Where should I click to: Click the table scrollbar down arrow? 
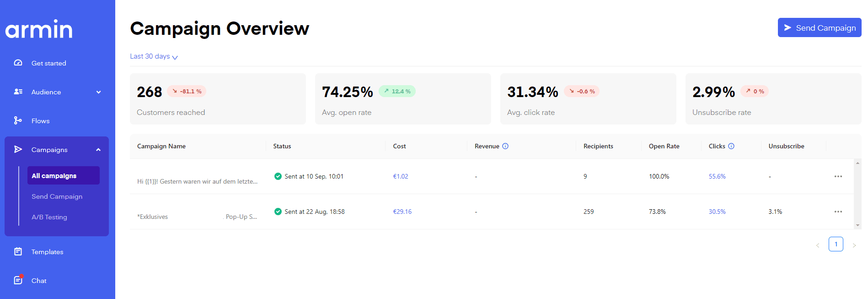[857, 225]
